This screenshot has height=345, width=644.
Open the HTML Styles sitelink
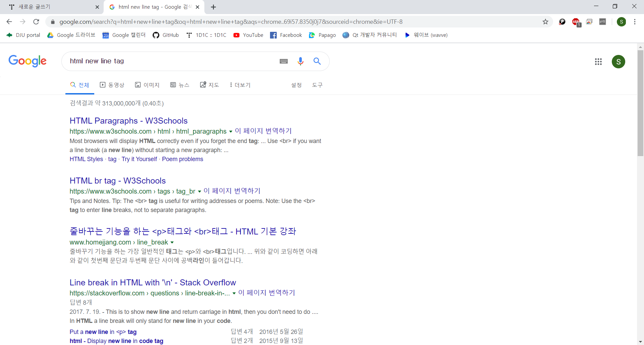(x=86, y=159)
